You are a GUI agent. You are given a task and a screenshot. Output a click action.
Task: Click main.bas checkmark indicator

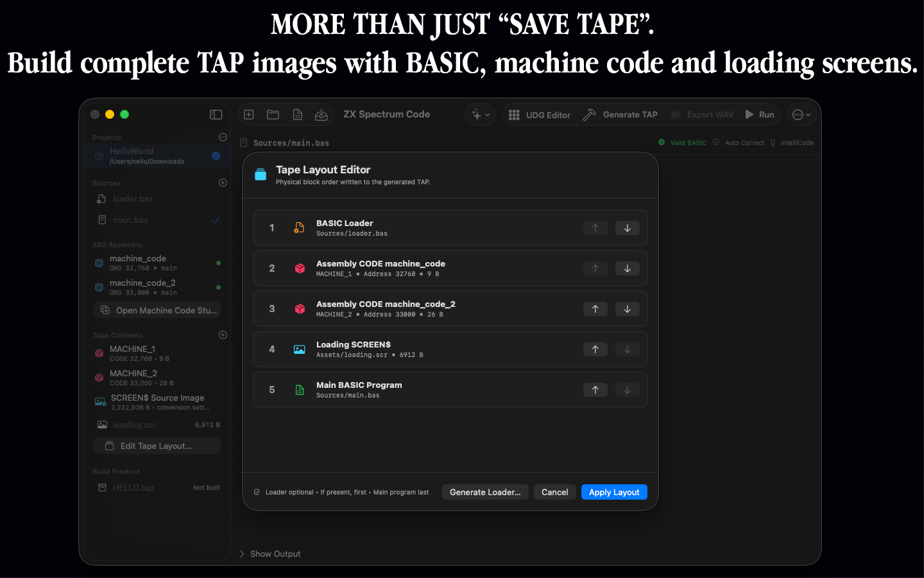216,220
